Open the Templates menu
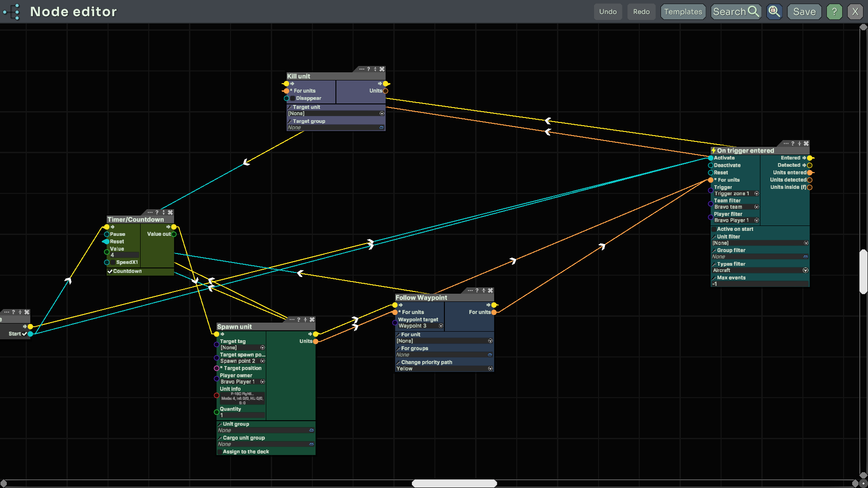Viewport: 868px width, 488px height. coord(683,12)
